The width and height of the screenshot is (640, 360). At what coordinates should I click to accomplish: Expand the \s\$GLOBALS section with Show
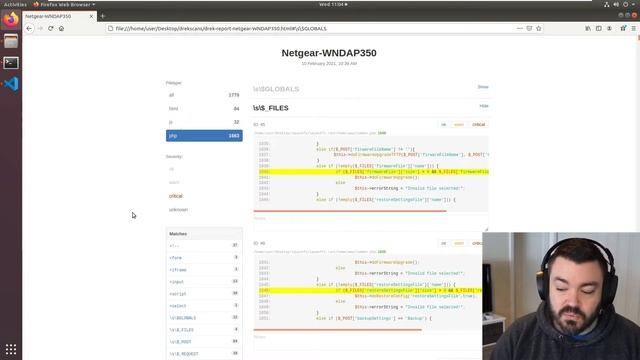(x=483, y=87)
